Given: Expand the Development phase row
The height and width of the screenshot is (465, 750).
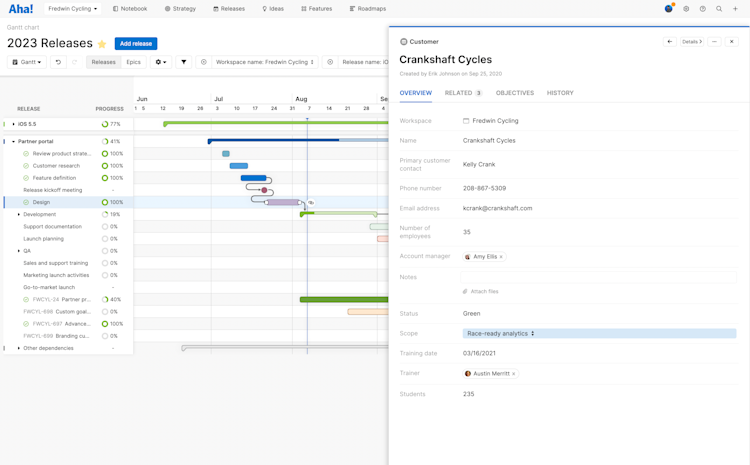Looking at the screenshot, I should click(19, 214).
